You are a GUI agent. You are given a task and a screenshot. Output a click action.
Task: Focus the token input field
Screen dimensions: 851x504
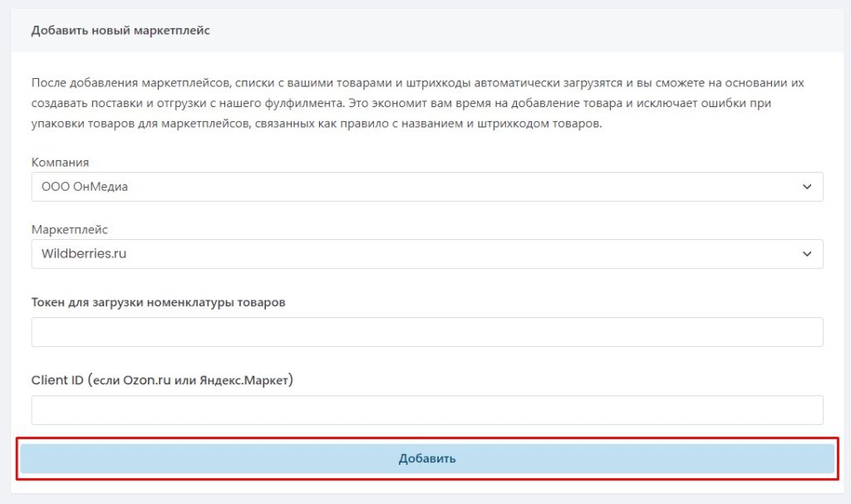coord(426,331)
